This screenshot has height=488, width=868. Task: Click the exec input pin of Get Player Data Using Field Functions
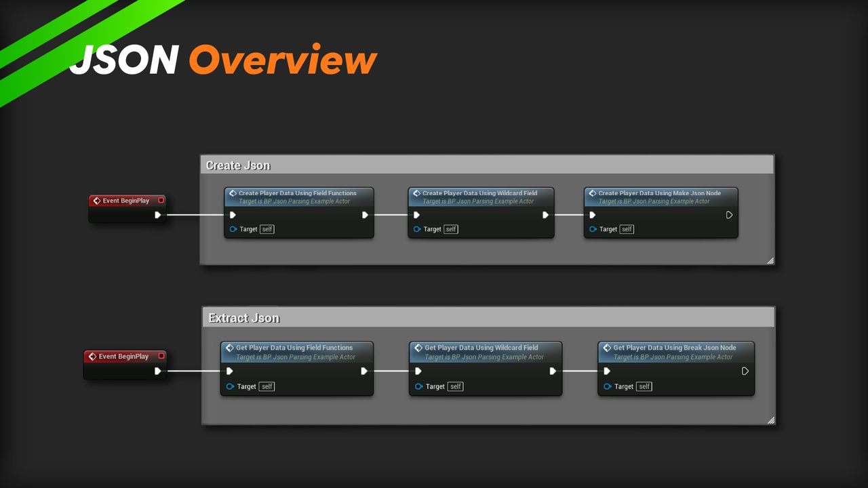[x=229, y=371]
